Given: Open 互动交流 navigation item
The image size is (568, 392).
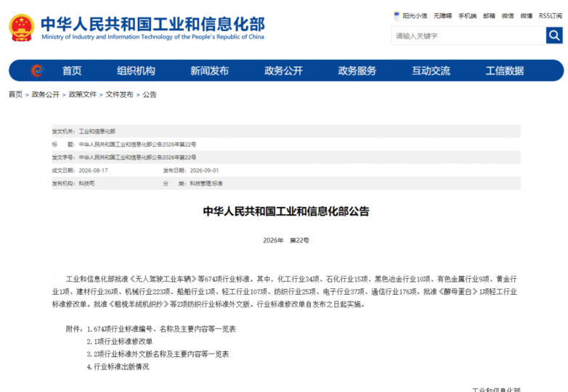Looking at the screenshot, I should [x=431, y=70].
